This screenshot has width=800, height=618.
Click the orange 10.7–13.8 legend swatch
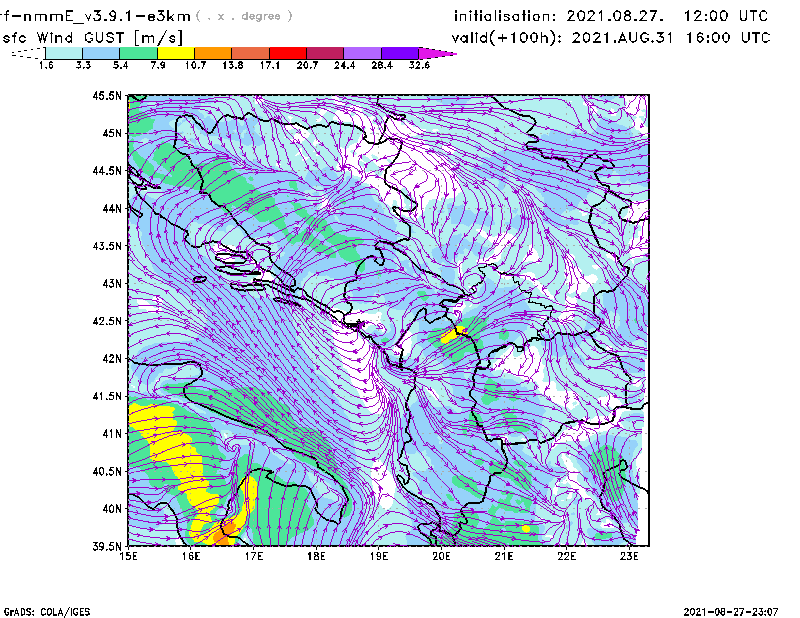point(213,53)
